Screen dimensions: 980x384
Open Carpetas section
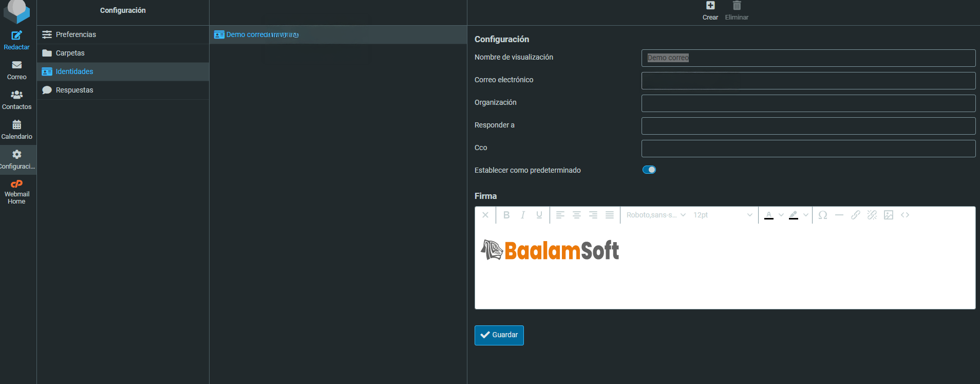(x=123, y=53)
